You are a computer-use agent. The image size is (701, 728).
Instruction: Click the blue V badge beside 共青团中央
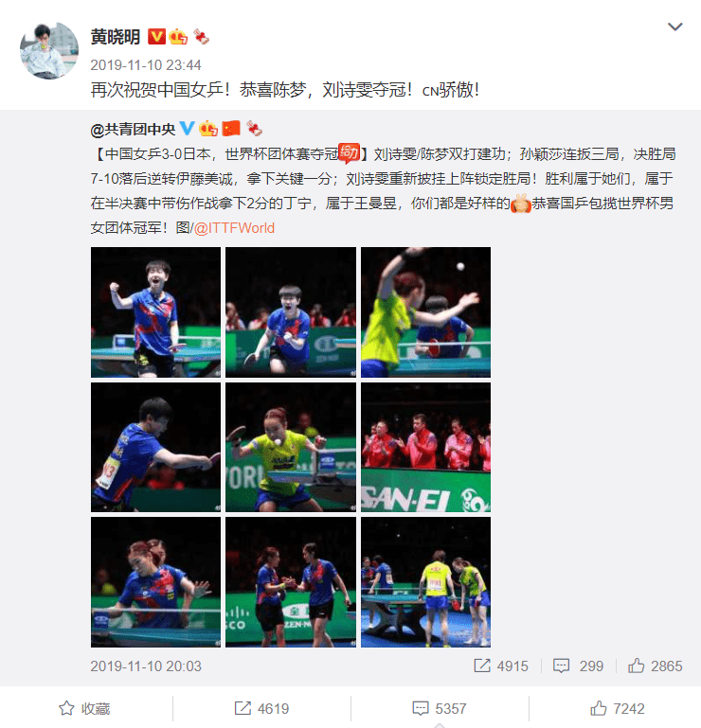[187, 128]
